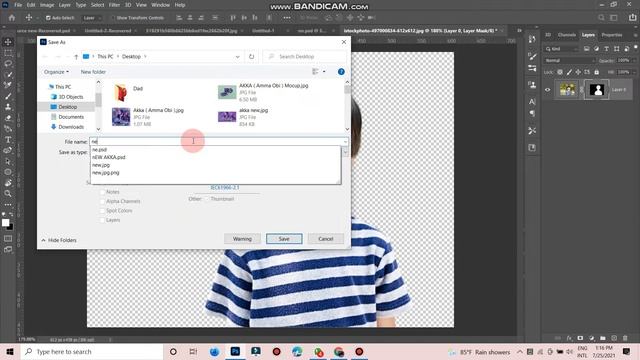The height and width of the screenshot is (360, 640).
Task: Select the Eraser tool
Action: [x=8, y=118]
